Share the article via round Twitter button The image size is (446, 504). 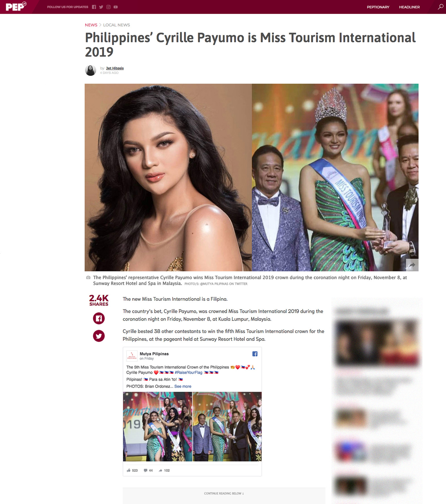[99, 336]
